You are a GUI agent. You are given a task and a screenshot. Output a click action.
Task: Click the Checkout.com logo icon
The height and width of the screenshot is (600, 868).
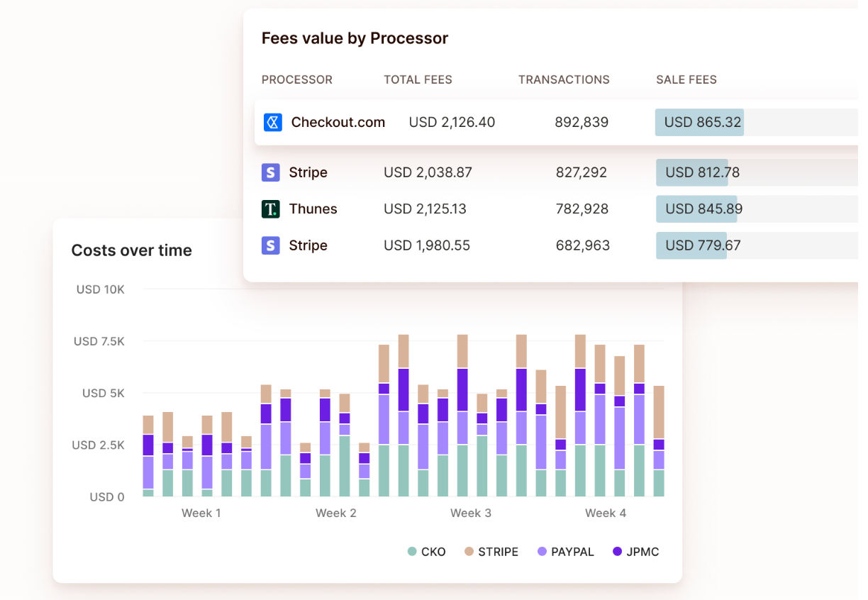point(273,122)
